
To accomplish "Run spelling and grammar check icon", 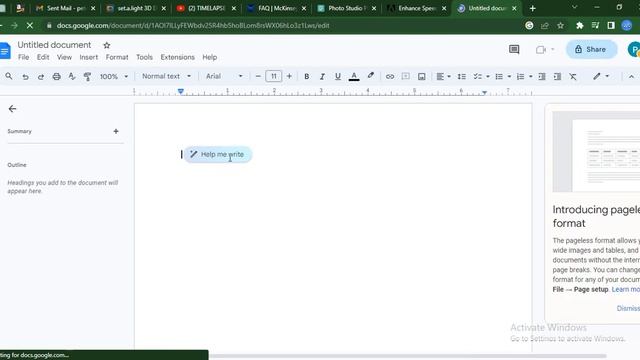I will pos(72,76).
